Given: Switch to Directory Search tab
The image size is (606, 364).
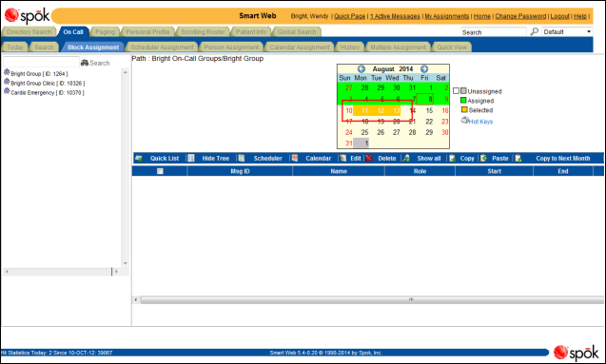Looking at the screenshot, I should click(29, 32).
